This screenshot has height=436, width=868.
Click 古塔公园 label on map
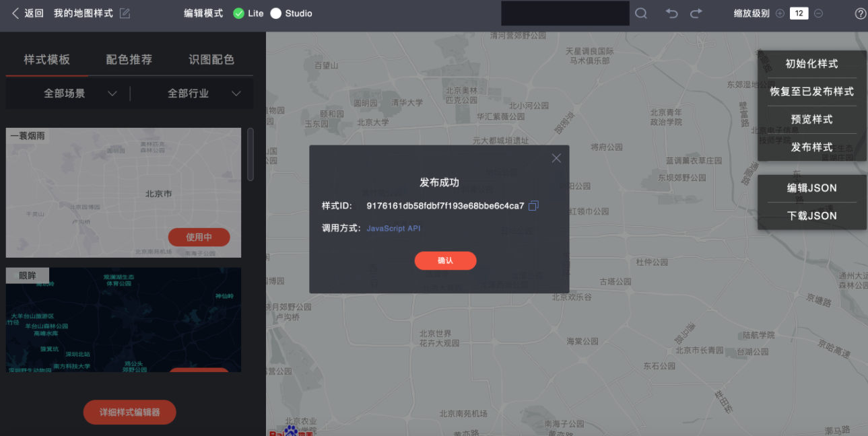tap(615, 281)
